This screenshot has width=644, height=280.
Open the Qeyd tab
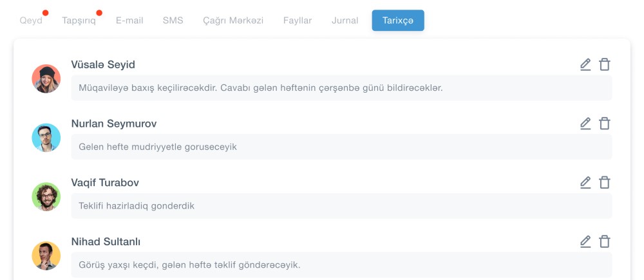coord(31,21)
